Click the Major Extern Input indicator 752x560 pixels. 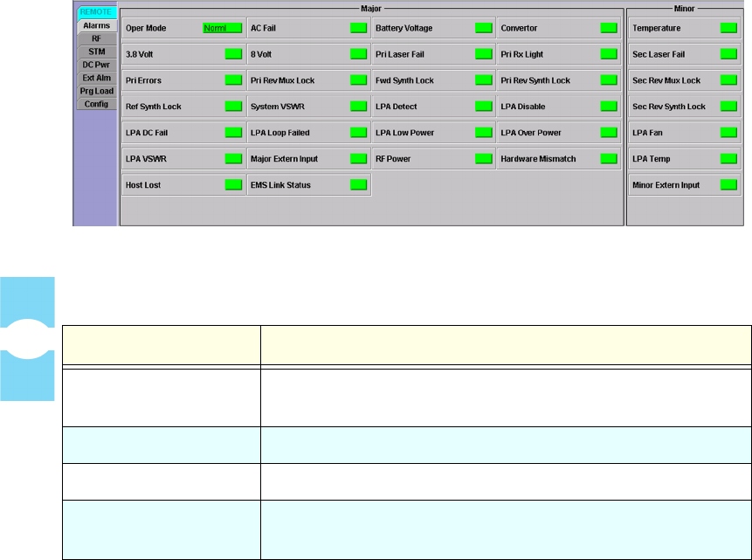[358, 158]
